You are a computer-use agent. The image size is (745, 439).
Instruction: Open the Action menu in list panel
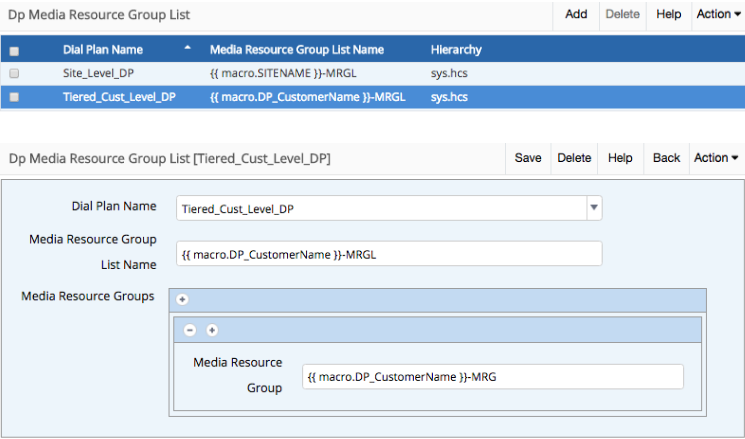[719, 14]
